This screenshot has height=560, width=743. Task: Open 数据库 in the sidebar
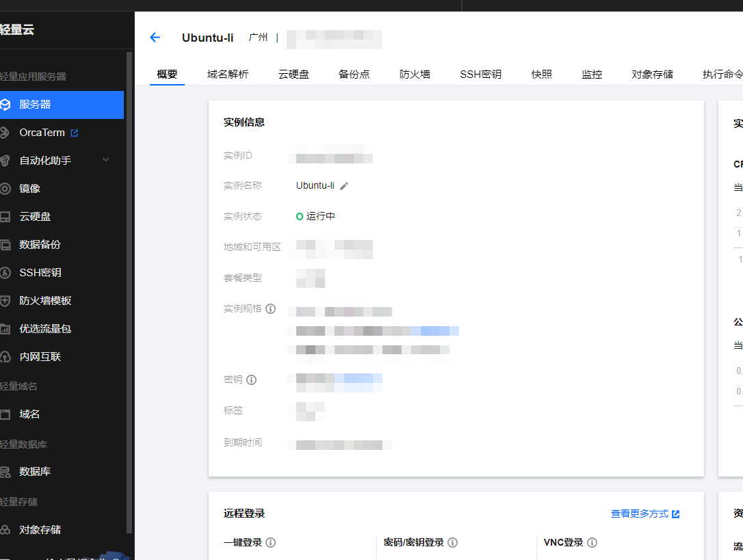click(35, 472)
